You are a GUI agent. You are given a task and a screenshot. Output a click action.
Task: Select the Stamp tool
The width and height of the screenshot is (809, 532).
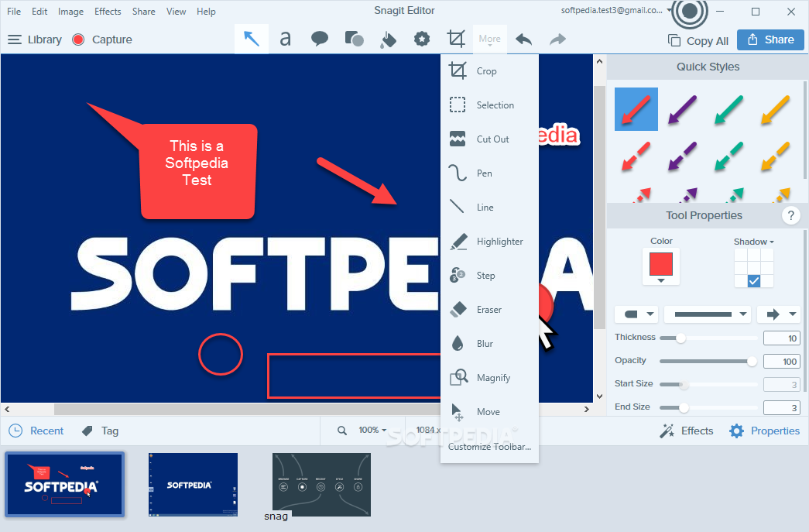click(422, 39)
